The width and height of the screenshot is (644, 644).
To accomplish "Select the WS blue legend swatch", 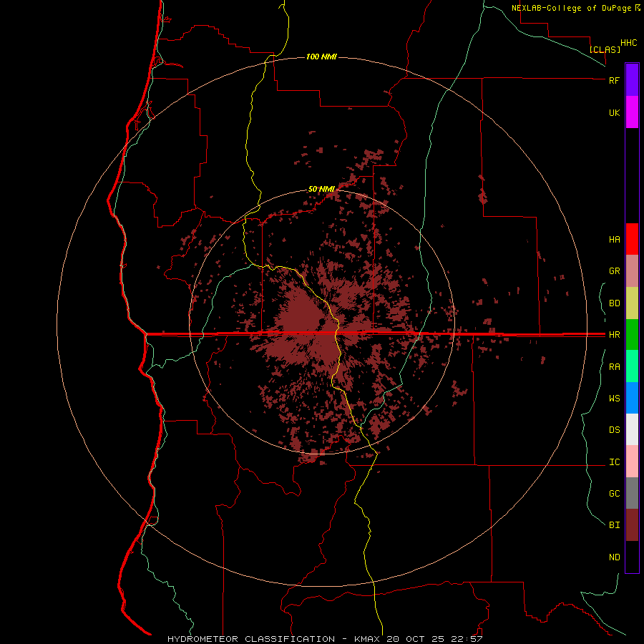I will [x=632, y=398].
